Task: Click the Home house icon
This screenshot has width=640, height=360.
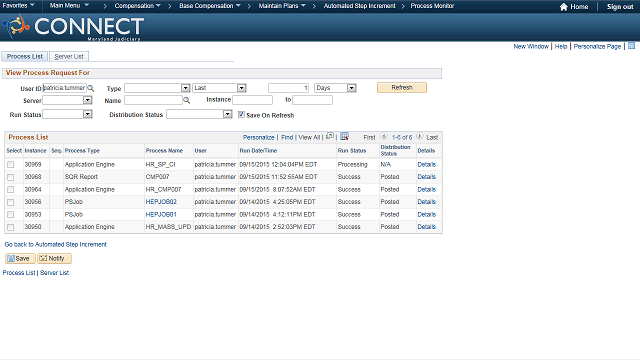Action: (x=563, y=7)
